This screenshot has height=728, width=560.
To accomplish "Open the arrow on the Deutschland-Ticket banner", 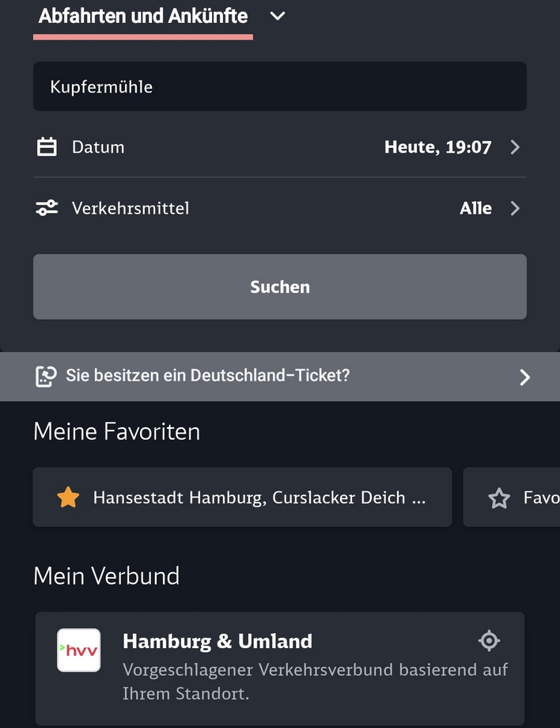I will (524, 377).
